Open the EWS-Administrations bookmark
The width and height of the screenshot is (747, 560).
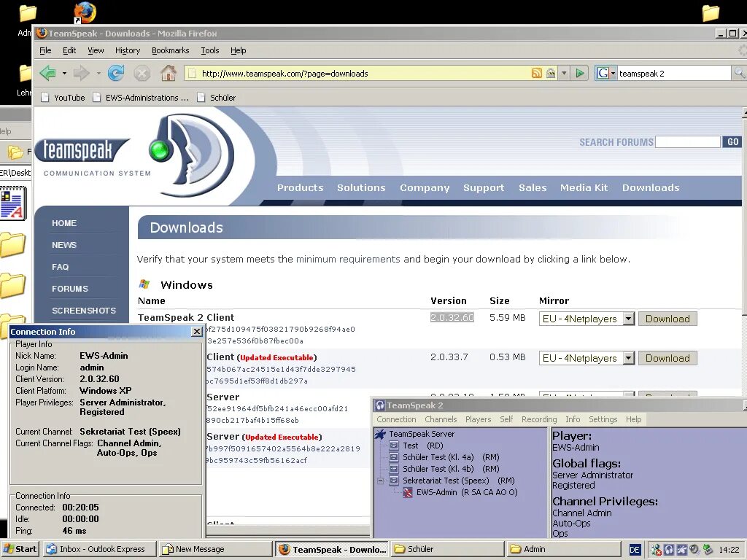141,98
